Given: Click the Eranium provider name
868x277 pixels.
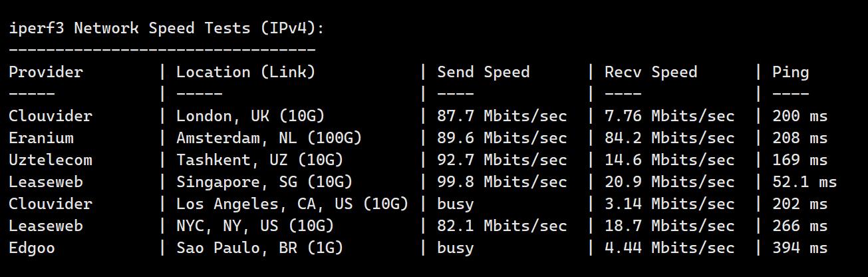Looking at the screenshot, I should click(x=41, y=138).
